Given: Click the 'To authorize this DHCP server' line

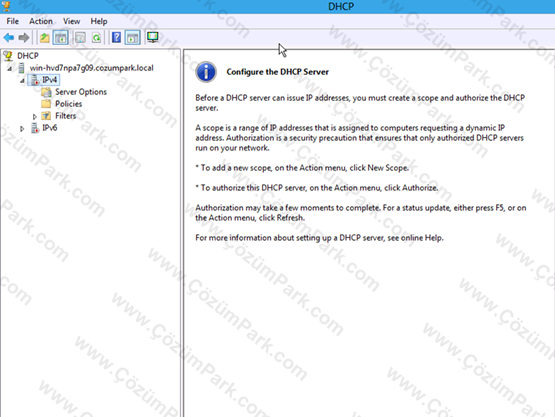Looking at the screenshot, I should [x=317, y=188].
